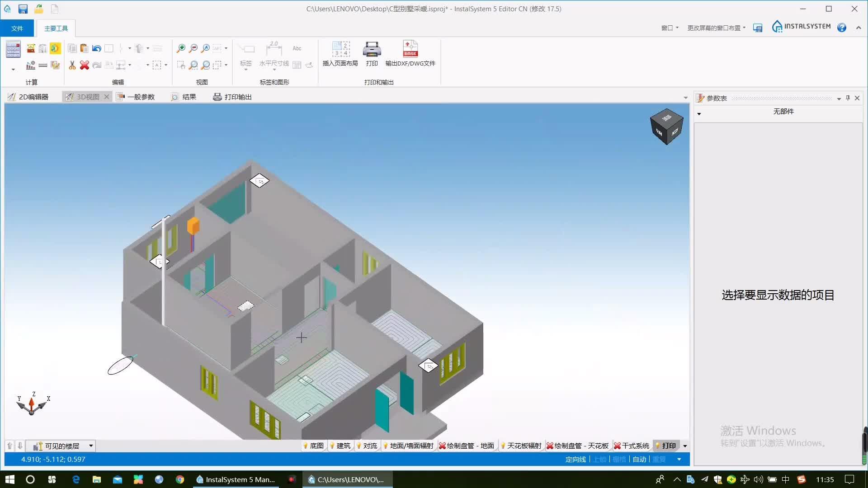Click the red X delete icon
The height and width of the screenshot is (488, 868).
(85, 66)
